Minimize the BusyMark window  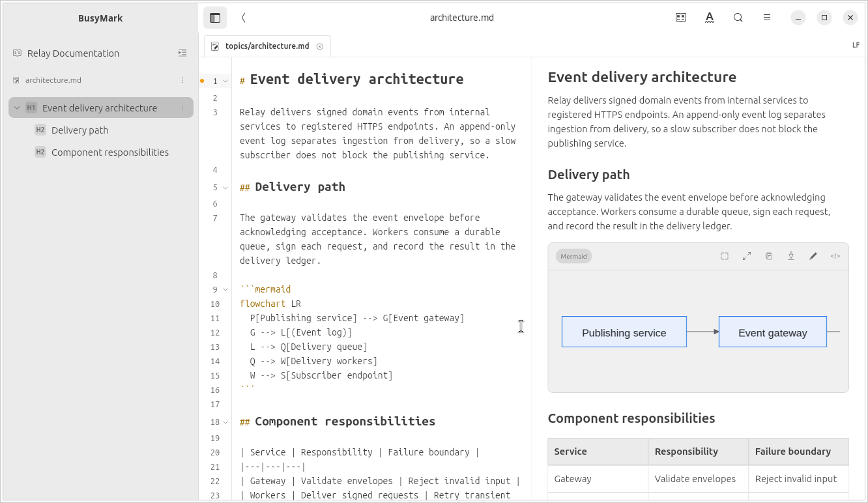pyautogui.click(x=798, y=18)
